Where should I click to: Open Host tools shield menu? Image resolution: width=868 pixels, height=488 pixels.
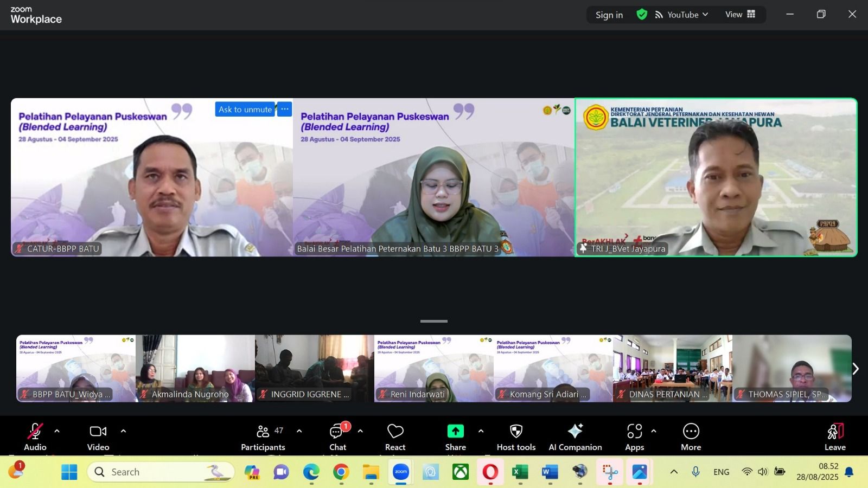point(516,437)
